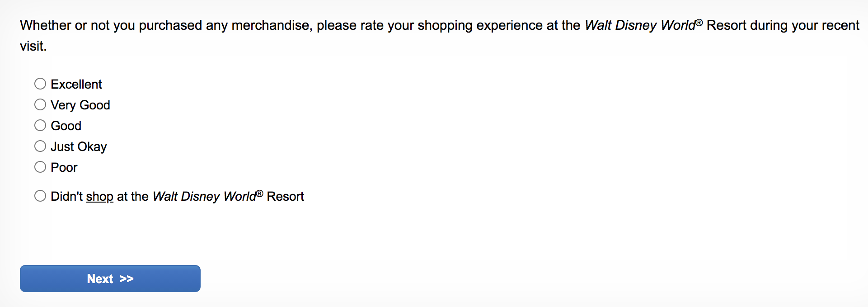Click the word visit ending the question
The height and width of the screenshot is (307, 868).
pyautogui.click(x=33, y=46)
